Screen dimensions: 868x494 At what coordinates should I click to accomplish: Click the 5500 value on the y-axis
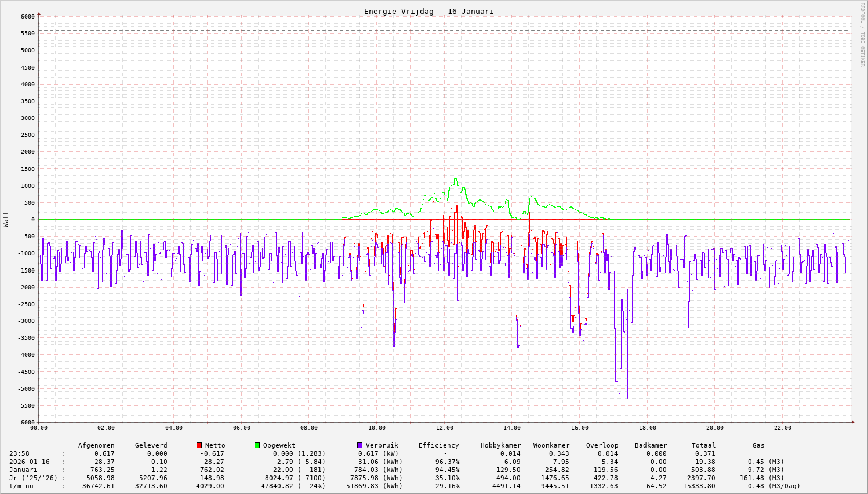[27, 33]
